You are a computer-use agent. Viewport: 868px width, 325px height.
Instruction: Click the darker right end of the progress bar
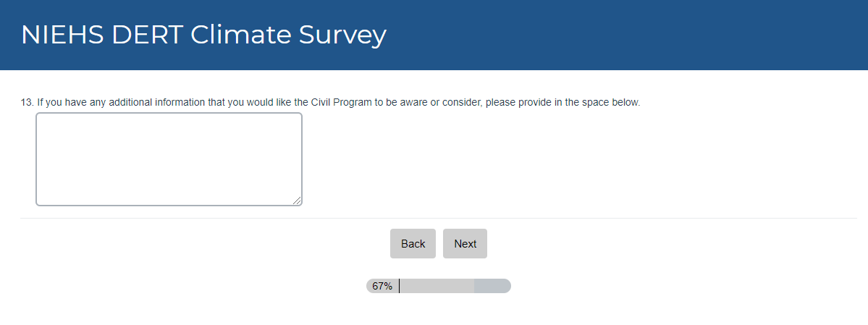[x=492, y=286]
